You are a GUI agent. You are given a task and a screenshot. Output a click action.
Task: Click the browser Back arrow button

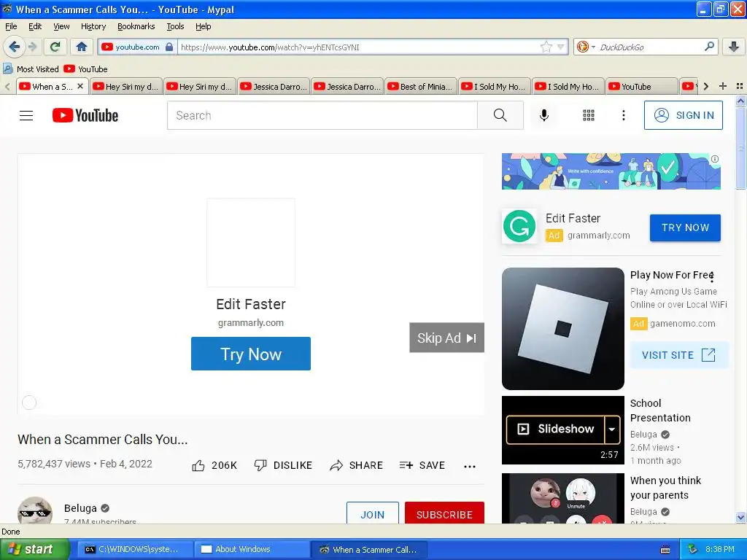tap(15, 47)
